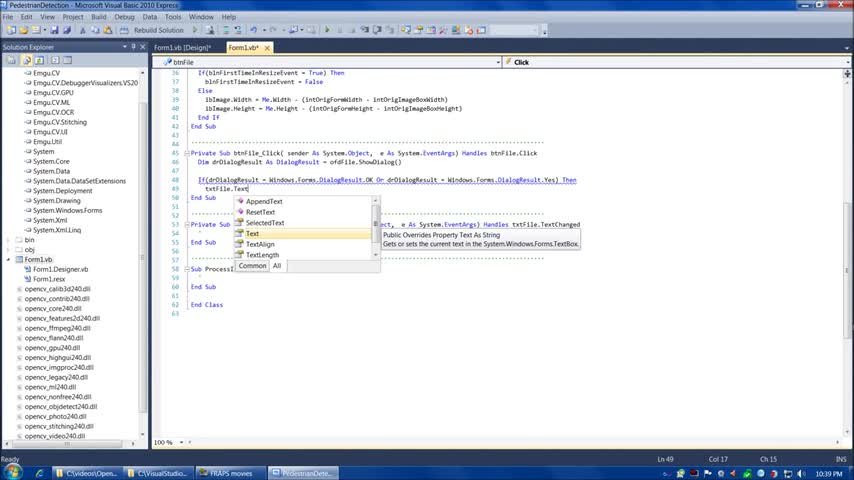
Task: Click the Undo toolbar icon
Action: coord(254,31)
